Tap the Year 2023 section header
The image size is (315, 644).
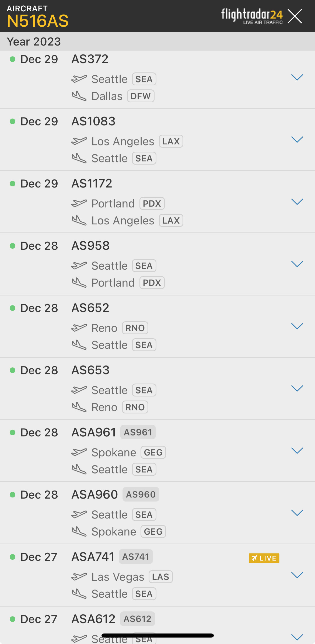click(34, 42)
